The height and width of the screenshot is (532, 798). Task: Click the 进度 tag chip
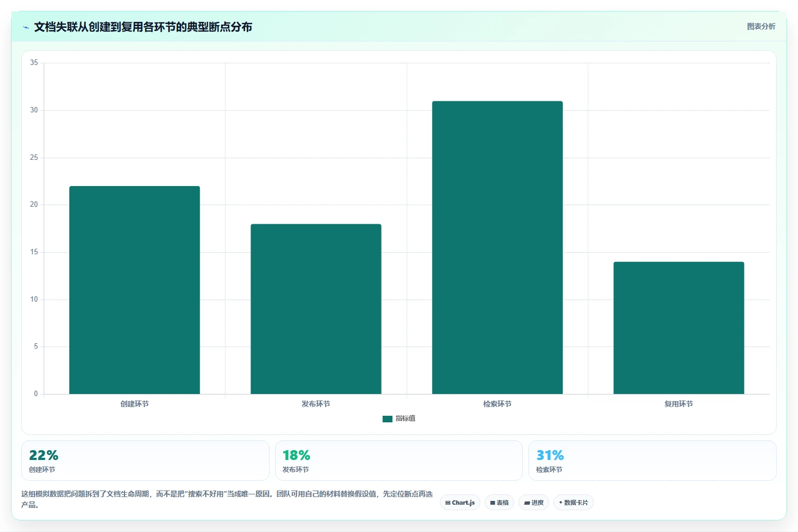click(534, 503)
